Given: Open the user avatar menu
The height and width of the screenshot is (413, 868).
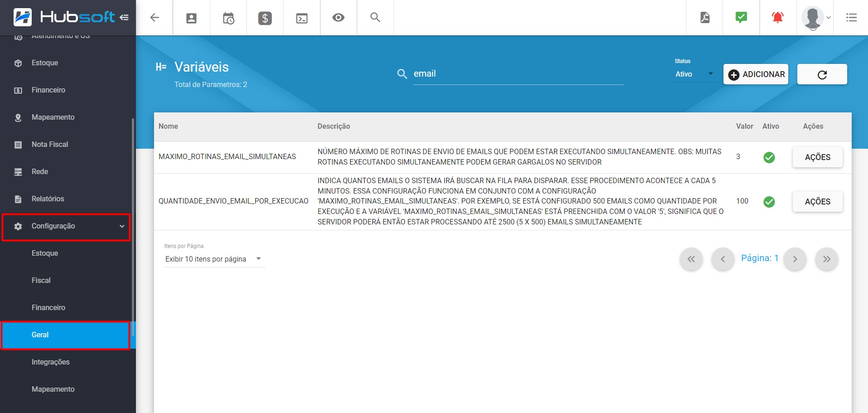Looking at the screenshot, I should (815, 18).
